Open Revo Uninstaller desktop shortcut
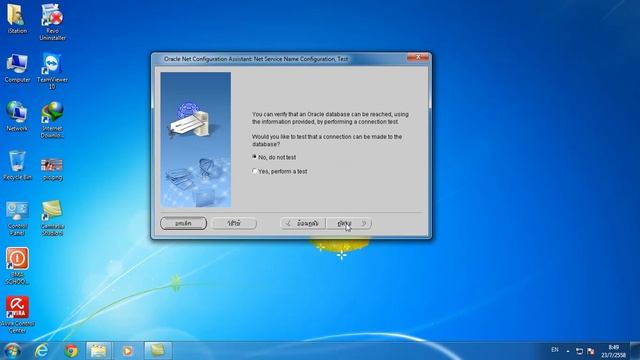 (52, 22)
